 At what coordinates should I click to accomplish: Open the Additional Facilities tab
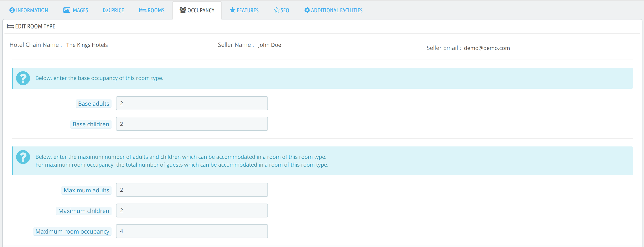point(333,10)
